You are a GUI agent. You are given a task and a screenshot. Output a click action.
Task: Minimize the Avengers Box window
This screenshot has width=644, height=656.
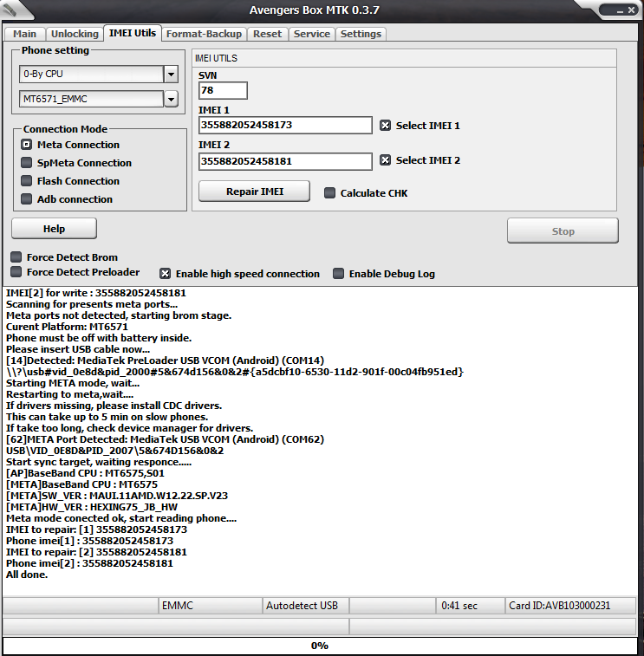point(620,10)
